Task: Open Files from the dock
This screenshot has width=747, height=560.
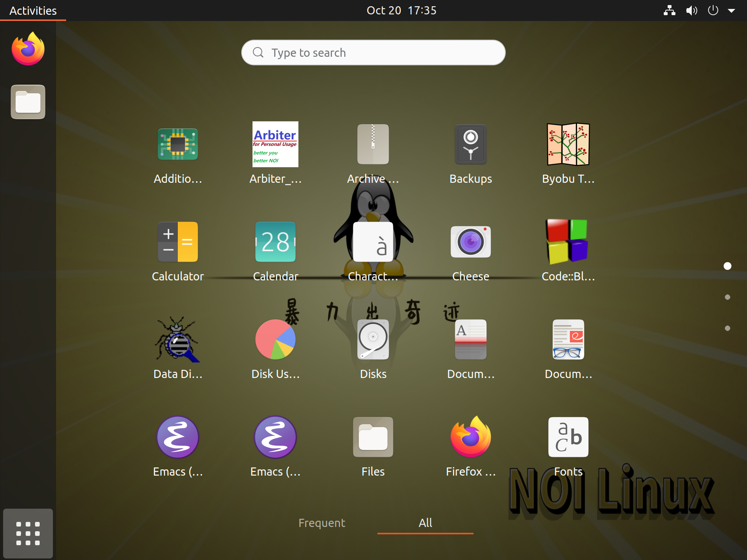Action: tap(28, 102)
